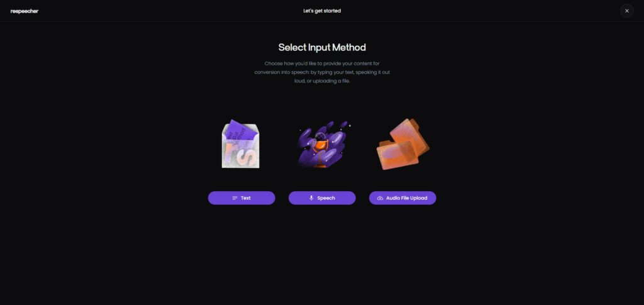
Task: Choose the Text input button
Action: (x=241, y=198)
